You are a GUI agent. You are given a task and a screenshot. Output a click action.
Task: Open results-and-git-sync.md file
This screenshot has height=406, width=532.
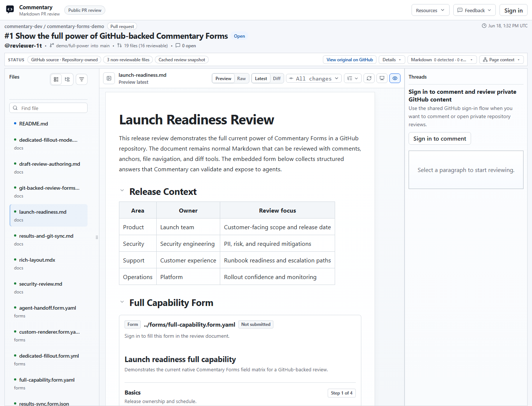48,240
